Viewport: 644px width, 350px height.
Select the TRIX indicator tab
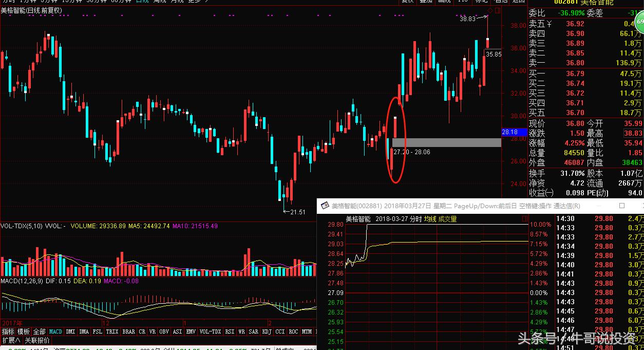click(x=112, y=331)
